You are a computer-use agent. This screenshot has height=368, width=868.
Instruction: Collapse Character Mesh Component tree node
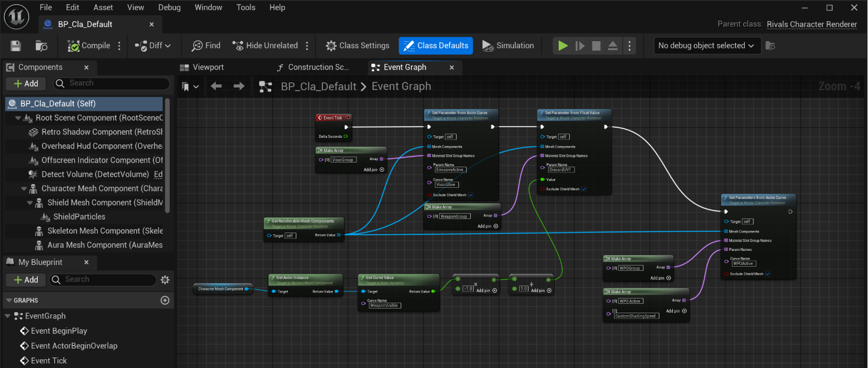24,188
